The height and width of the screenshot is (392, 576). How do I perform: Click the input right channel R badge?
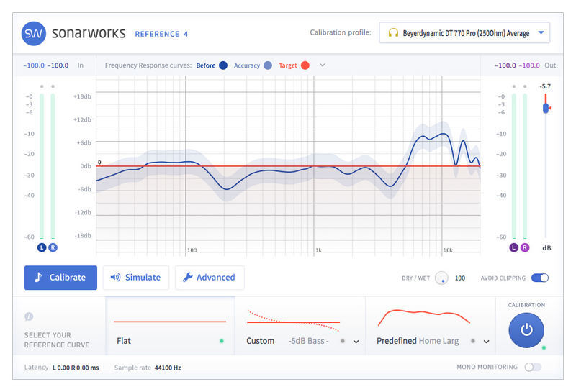53,247
